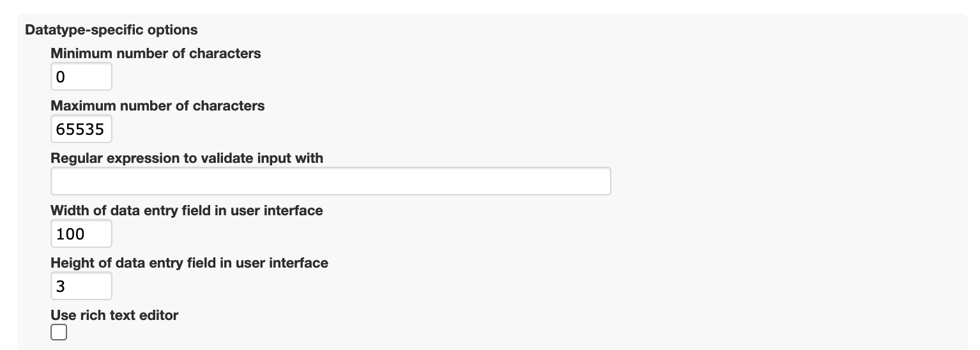Click the 'Datatype-specific options' heading
This screenshot has width=980, height=350.
[111, 30]
